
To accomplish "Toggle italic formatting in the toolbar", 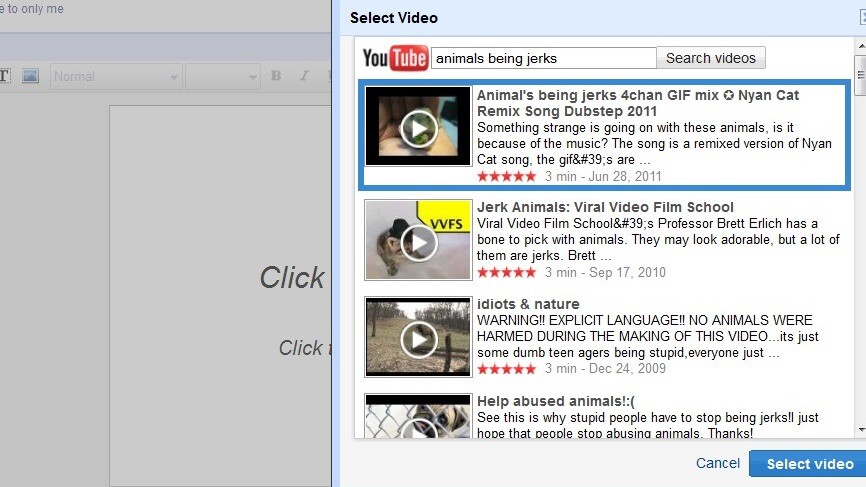I will point(303,76).
